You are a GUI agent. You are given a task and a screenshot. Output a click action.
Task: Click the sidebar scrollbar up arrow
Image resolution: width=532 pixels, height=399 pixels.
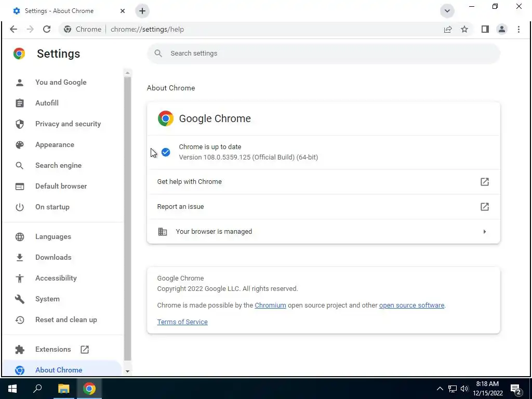coord(128,73)
